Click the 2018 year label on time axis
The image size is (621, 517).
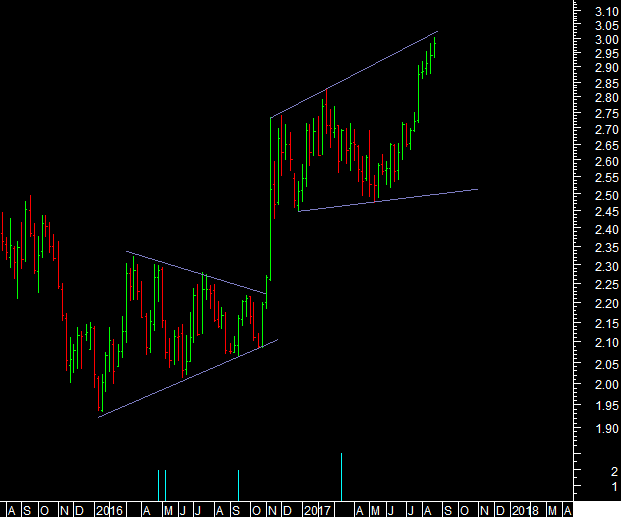coord(525,510)
